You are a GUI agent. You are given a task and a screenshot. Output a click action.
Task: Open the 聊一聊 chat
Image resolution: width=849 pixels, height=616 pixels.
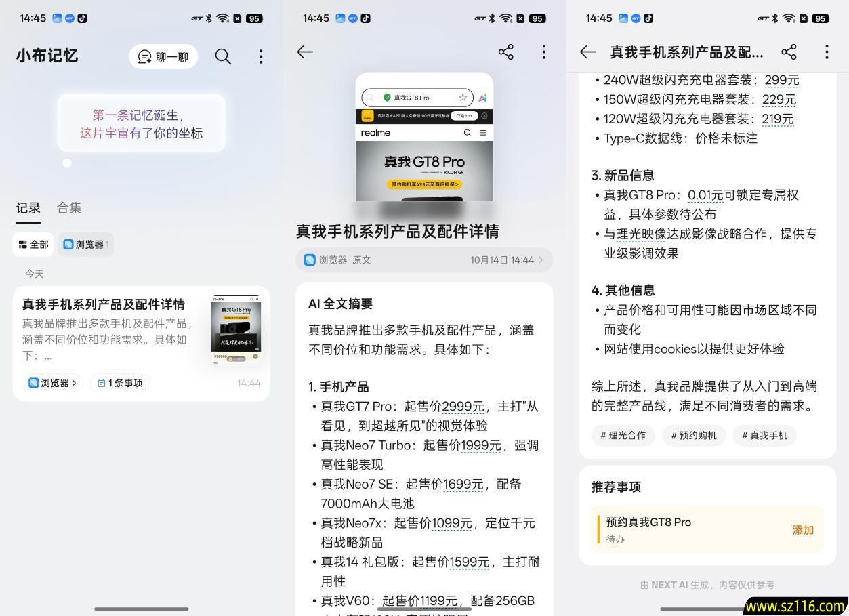(x=163, y=56)
